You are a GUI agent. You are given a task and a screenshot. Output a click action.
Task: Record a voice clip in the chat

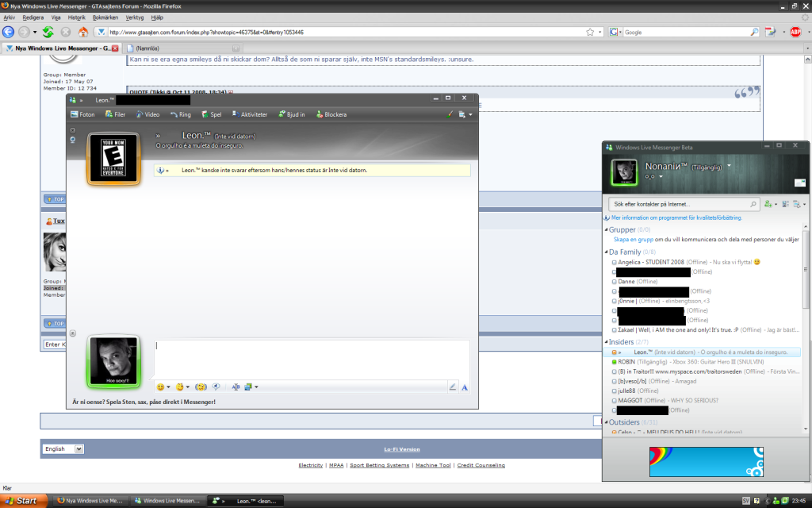coord(216,387)
